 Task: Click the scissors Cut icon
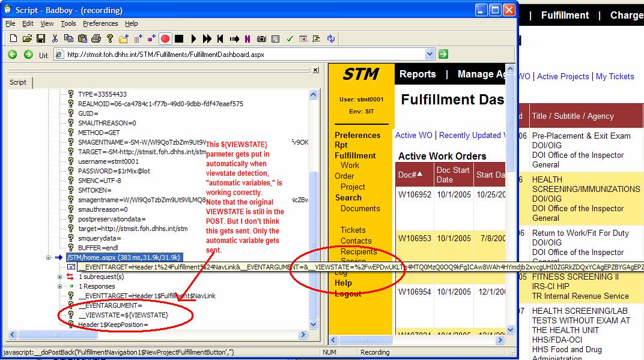click(x=55, y=39)
